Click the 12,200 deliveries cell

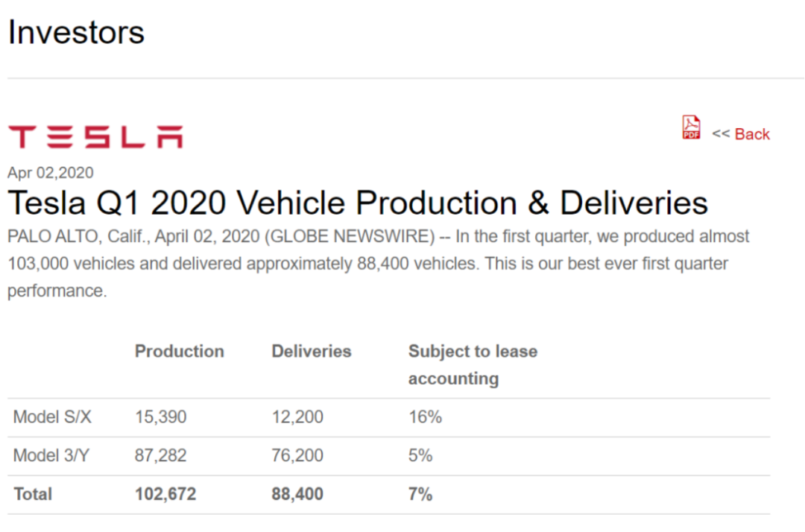tap(297, 417)
